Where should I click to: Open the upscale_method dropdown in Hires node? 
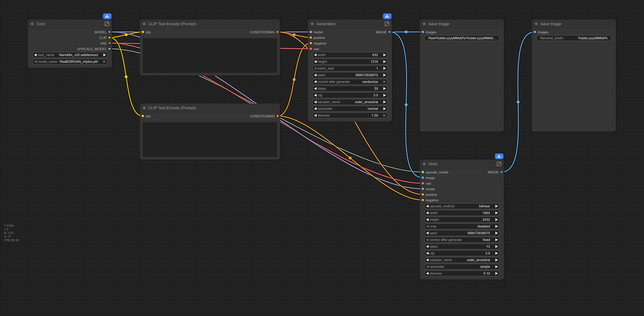462,206
